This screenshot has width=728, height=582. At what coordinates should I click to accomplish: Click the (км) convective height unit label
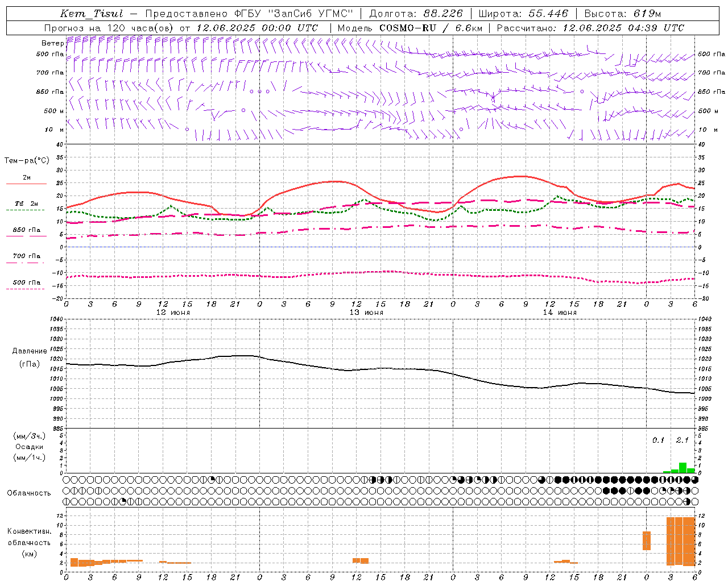point(29,554)
